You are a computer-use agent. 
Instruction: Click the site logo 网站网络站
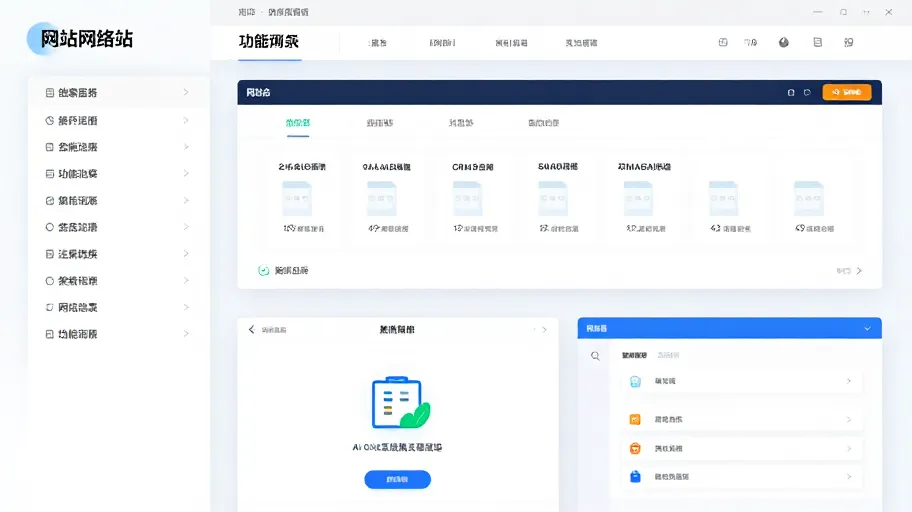pos(87,39)
